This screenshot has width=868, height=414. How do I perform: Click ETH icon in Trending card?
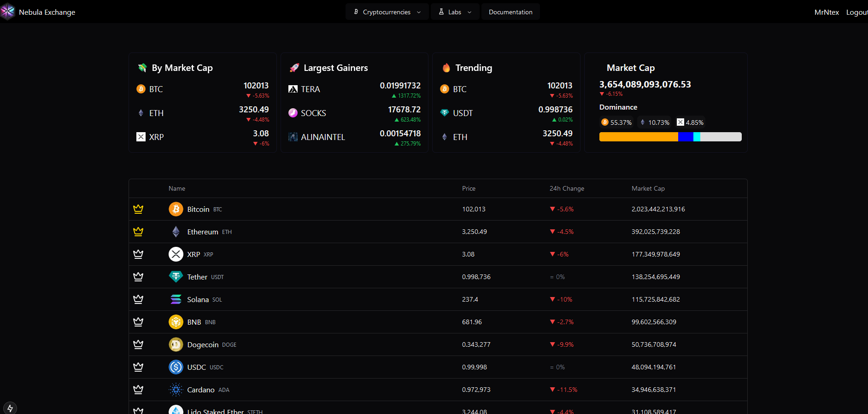pyautogui.click(x=445, y=137)
